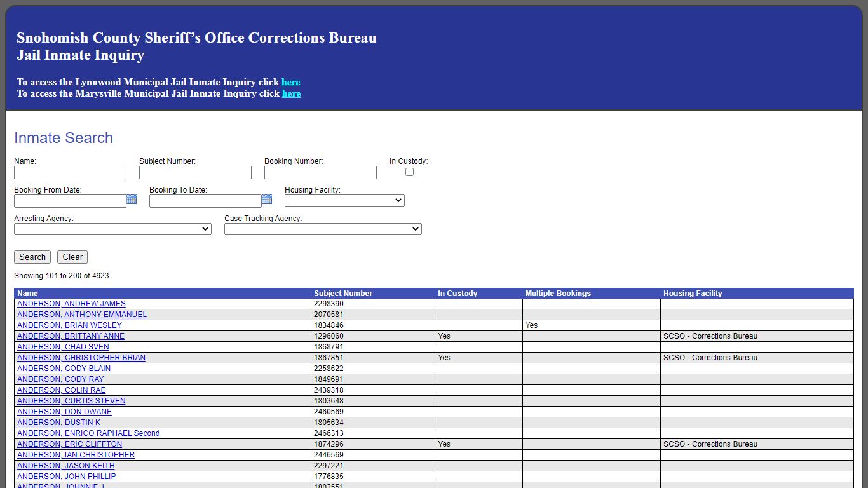The image size is (868, 488).
Task: Open ANDERSON, COLIN RAE record
Action: click(x=61, y=390)
